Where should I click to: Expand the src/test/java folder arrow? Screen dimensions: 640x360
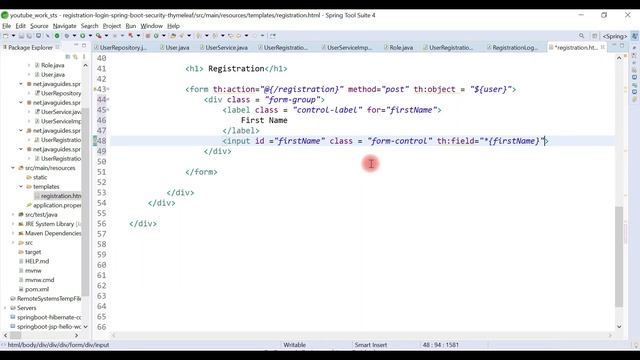pos(13,214)
